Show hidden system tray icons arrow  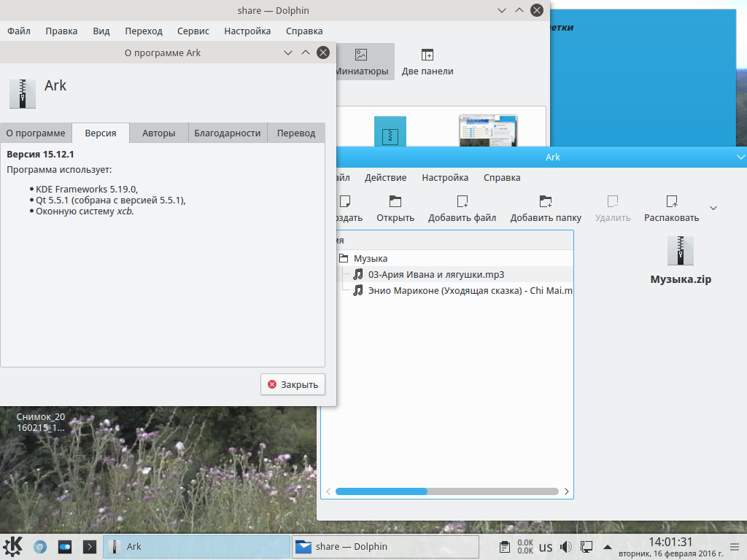607,547
